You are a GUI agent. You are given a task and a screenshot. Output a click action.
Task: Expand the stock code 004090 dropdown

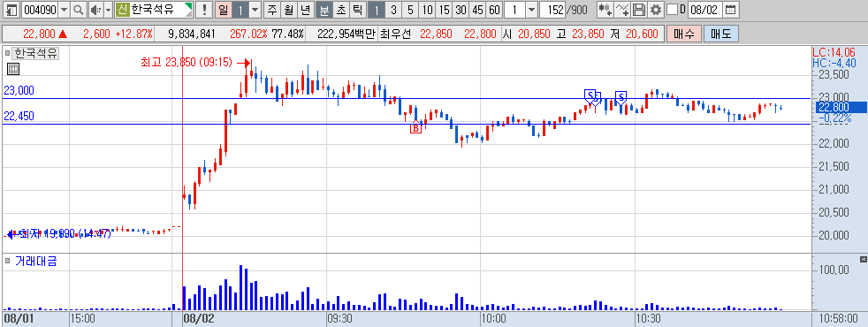pos(65,10)
